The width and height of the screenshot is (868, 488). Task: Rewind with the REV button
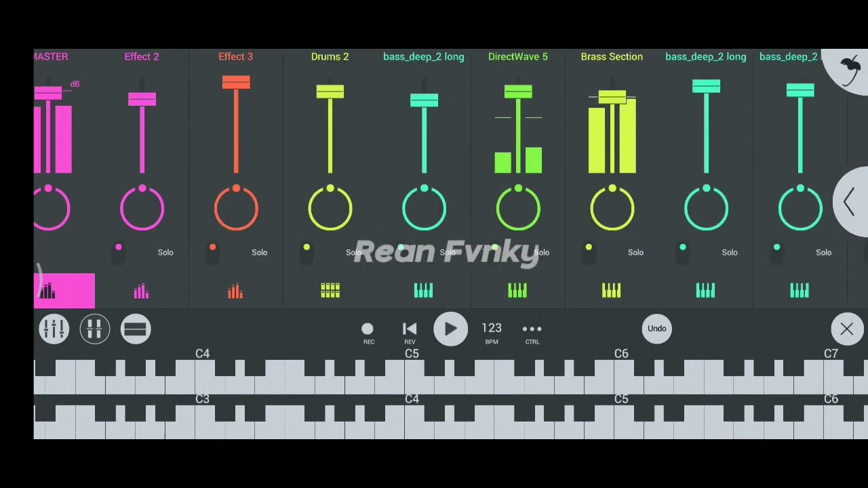(410, 331)
